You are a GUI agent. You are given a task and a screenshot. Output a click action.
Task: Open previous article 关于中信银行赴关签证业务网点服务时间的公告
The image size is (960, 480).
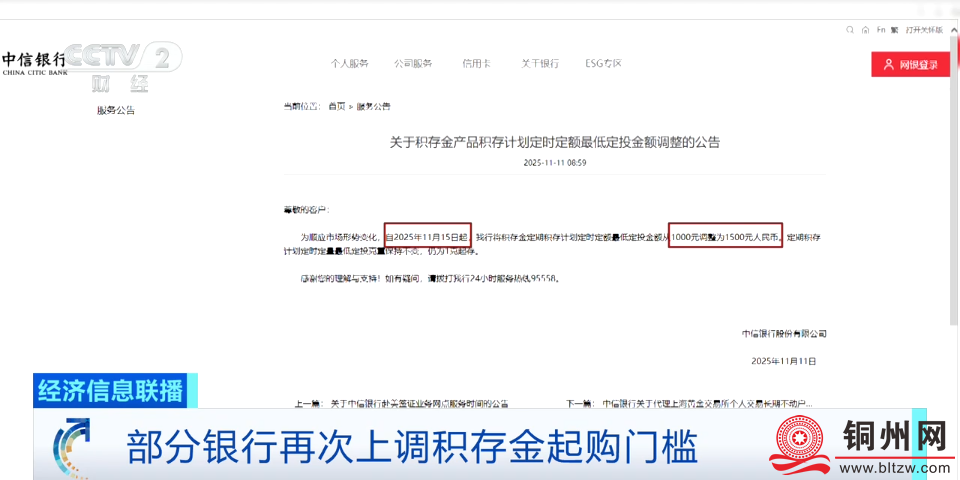tap(419, 404)
